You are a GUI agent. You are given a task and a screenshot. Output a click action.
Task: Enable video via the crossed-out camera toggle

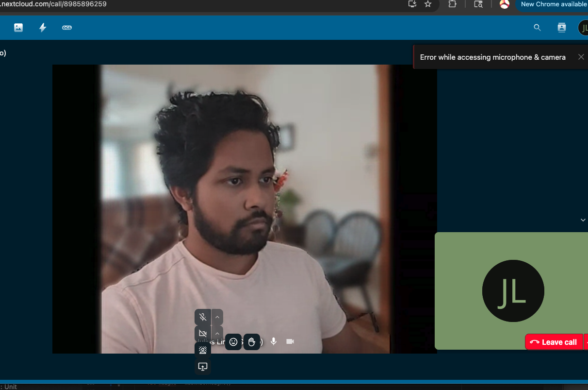[202, 334]
